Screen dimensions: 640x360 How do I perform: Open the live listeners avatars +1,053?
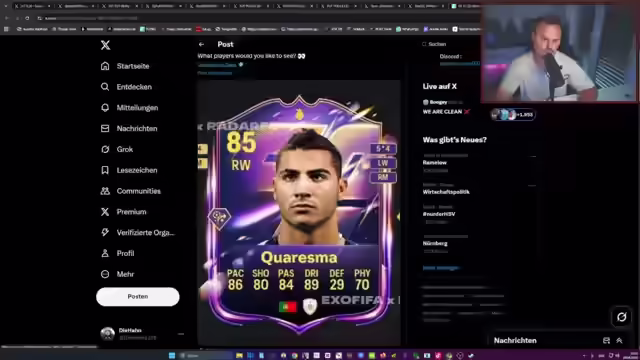(513, 115)
